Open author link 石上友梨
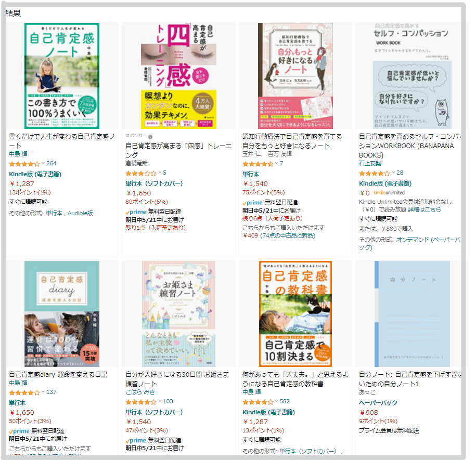Screen dimensions: 476x460 pos(370,163)
